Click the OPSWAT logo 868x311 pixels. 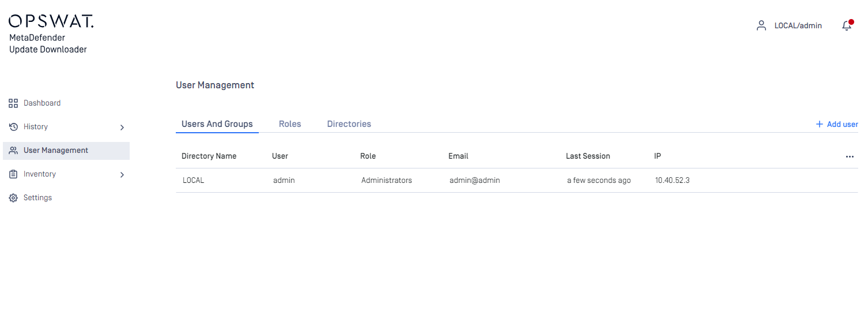pyautogui.click(x=51, y=21)
